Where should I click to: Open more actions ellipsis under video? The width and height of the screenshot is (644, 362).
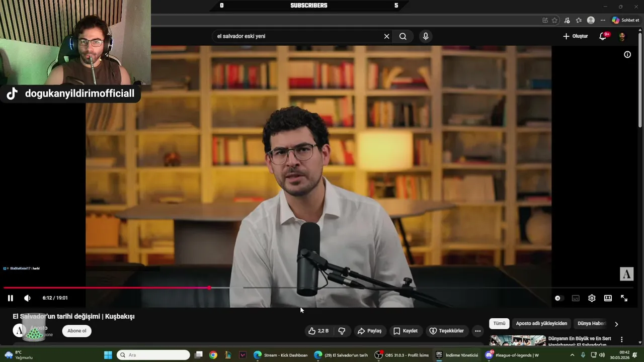477,331
